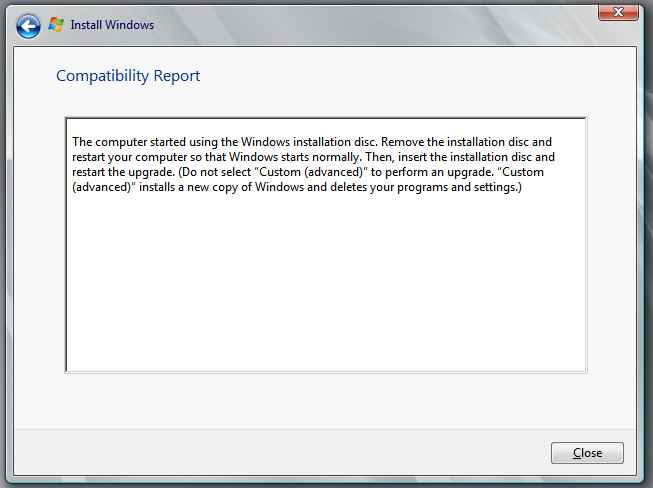This screenshot has height=488, width=653.
Task: Click the empty footer left of Close
Action: [280, 453]
